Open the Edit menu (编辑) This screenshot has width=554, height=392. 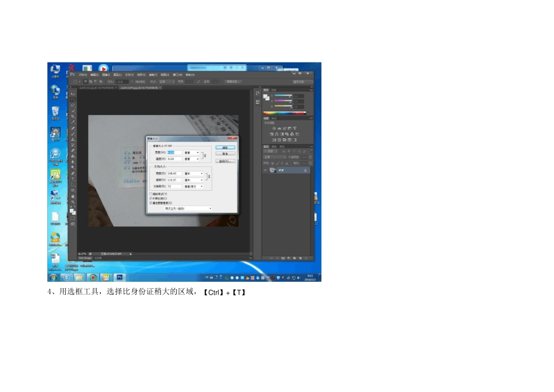pos(94,75)
